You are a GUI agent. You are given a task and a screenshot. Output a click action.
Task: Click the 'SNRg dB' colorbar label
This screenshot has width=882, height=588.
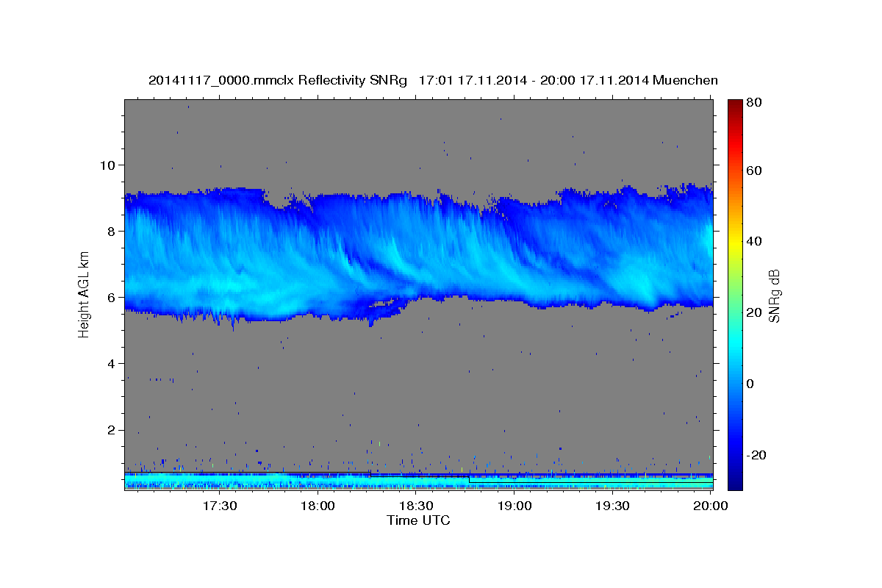coord(773,295)
